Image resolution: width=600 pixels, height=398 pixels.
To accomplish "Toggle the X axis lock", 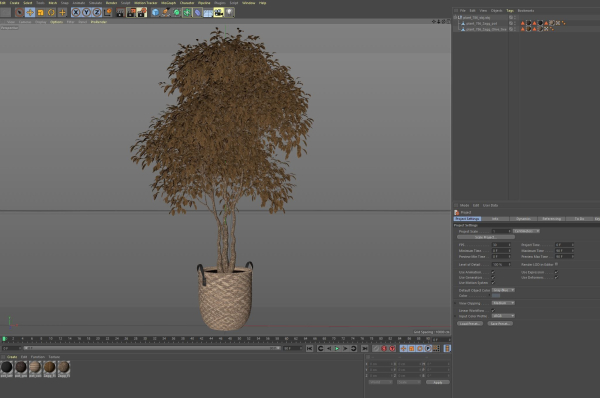I will (x=76, y=13).
